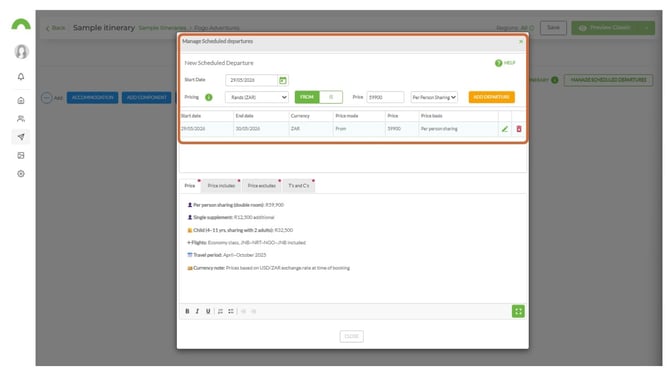Close the Manage Scheduled departures dialog via X
This screenshot has height=383, width=670.
click(x=521, y=41)
